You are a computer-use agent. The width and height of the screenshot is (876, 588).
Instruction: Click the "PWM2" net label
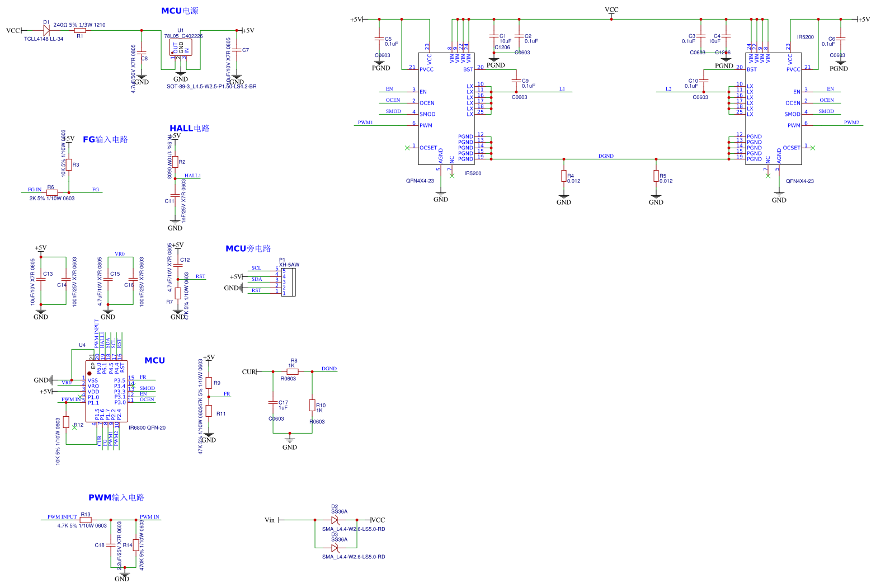pyautogui.click(x=851, y=123)
